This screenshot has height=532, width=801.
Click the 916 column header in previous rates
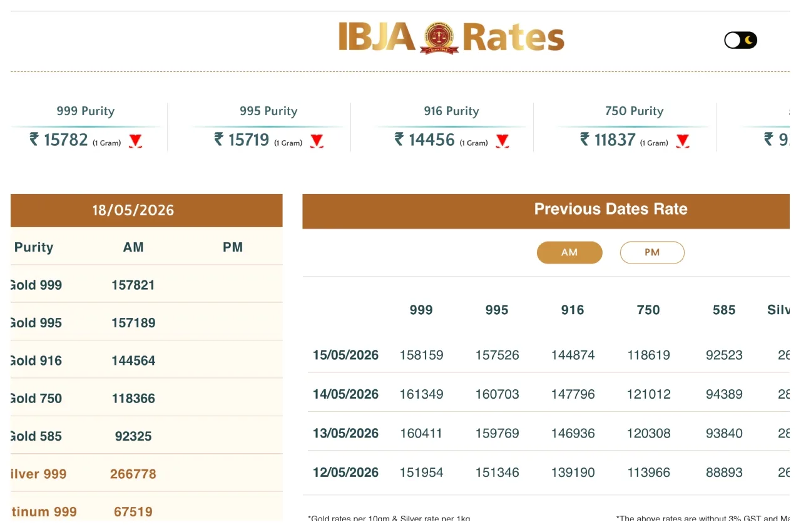tap(573, 310)
